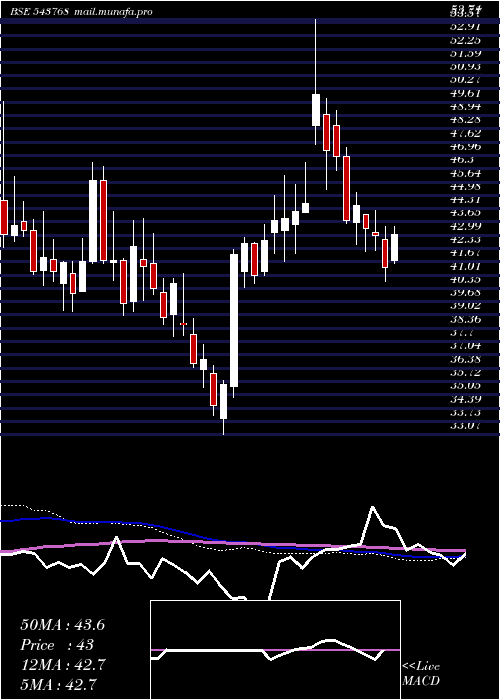Click the <<Live MACD label
Image resolution: width=500 pixels, height=700 pixels.
pos(421,674)
